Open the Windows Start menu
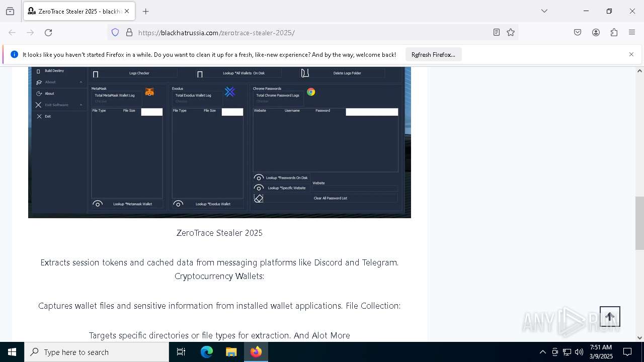Screen dimensions: 644x362 pos(12,352)
